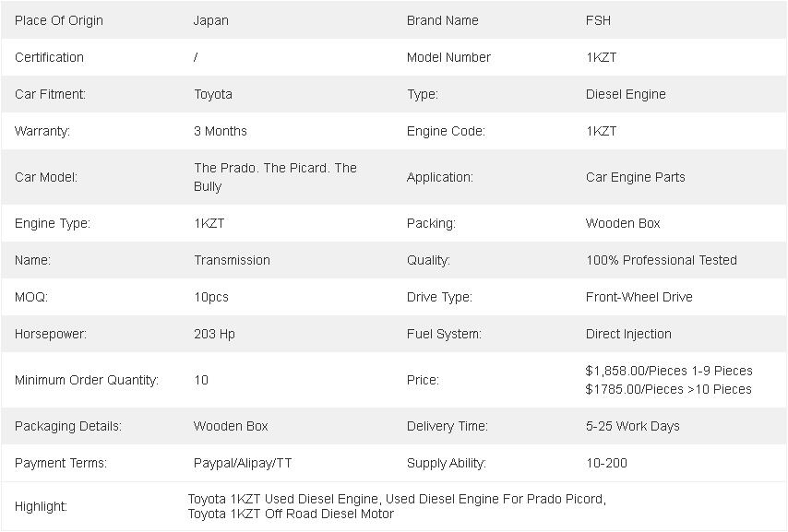This screenshot has height=532, width=788.
Task: Click the Transmission name value
Action: pyautogui.click(x=232, y=260)
